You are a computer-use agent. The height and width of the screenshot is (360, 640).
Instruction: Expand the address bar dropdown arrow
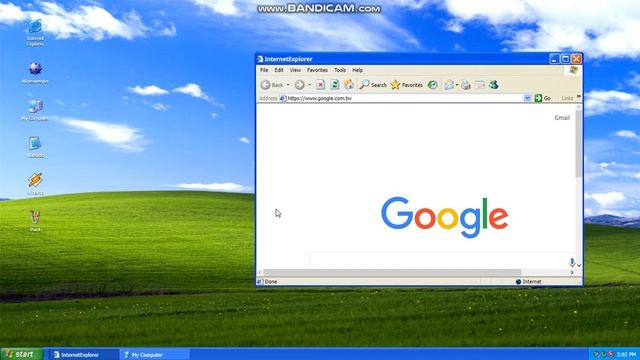point(527,98)
